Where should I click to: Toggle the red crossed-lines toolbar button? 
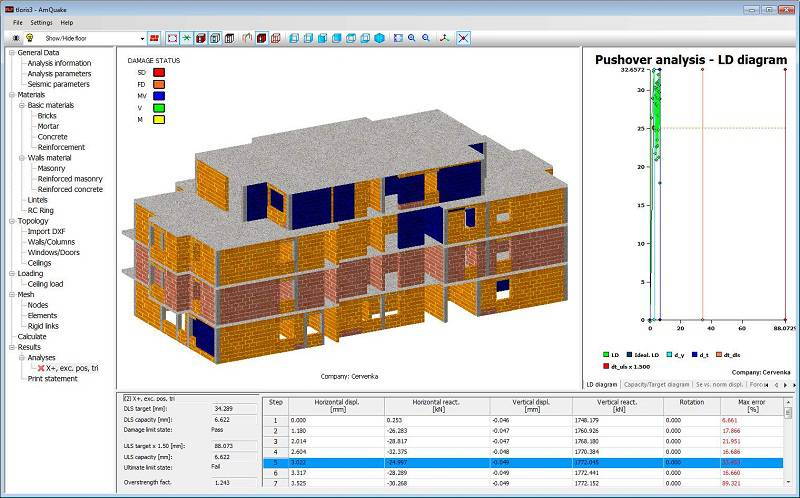pyautogui.click(x=463, y=38)
